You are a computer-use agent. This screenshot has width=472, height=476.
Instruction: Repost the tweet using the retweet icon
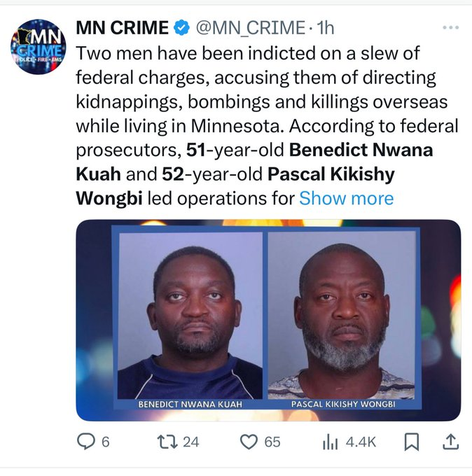click(x=166, y=442)
